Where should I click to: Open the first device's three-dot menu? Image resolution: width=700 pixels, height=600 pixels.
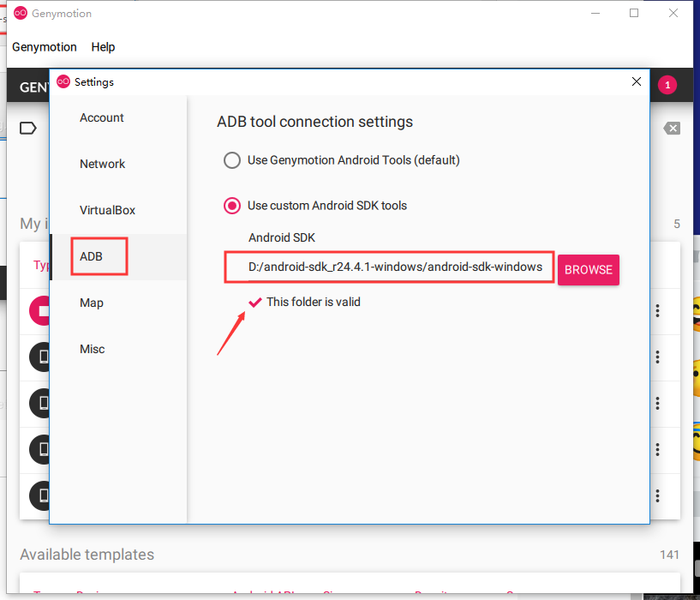pos(657,310)
